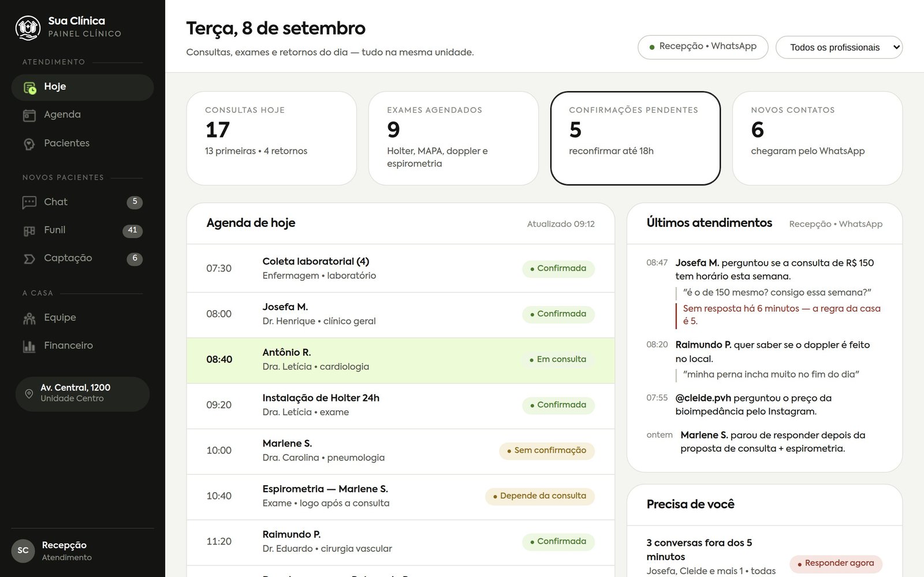Select the Instalação de Holter 24h entry
924x577 pixels.
point(400,405)
